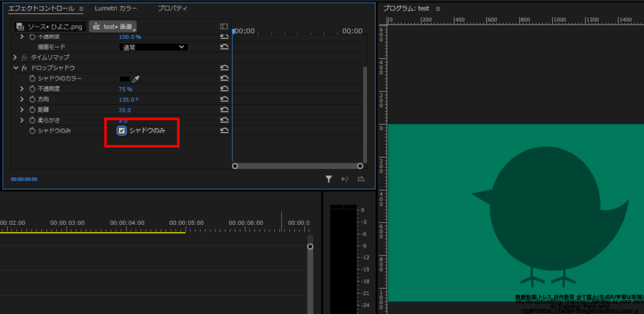Viewport: 644px width, 314px height.
Task: Click the 35.0 distance value
Action: click(x=125, y=110)
